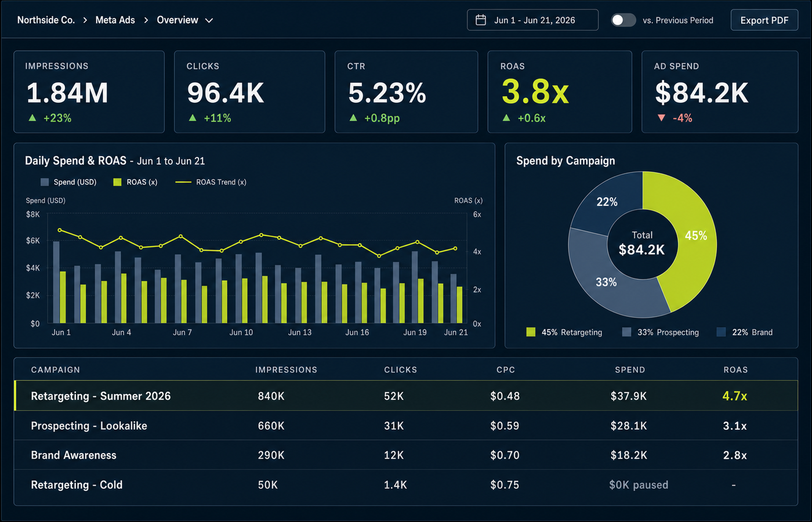
Task: Click the Clicks up-arrow trend icon
Action: point(193,118)
